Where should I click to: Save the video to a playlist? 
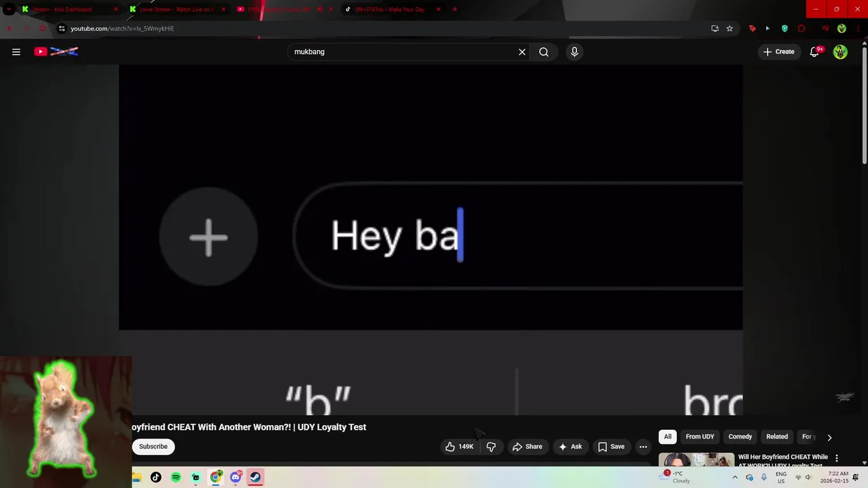611,447
